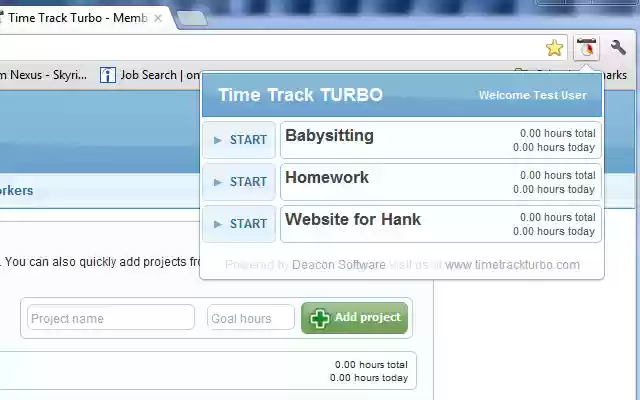This screenshot has width=640, height=400.
Task: Click the play arrow on Babysitting START
Action: pyautogui.click(x=218, y=140)
